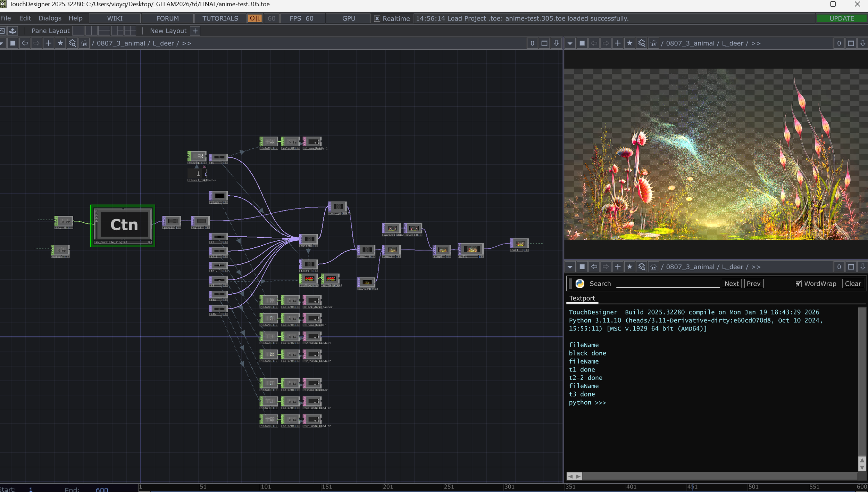Open the search operators magnifier icon
Viewport: 868px width, 492px height.
tap(72, 43)
